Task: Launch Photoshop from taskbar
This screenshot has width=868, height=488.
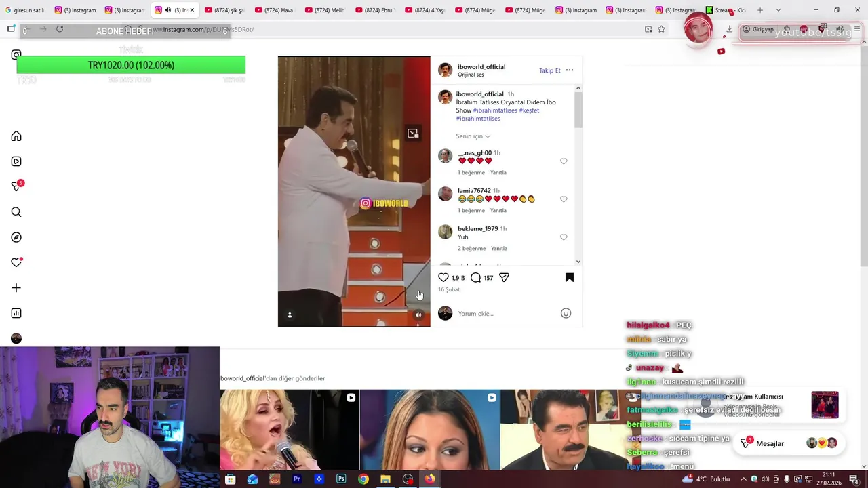Action: point(341,479)
